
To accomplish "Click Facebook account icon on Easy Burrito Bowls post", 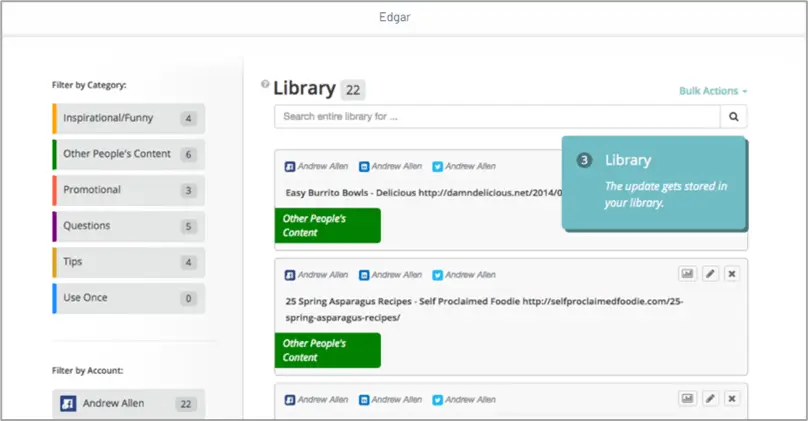I will pos(290,167).
